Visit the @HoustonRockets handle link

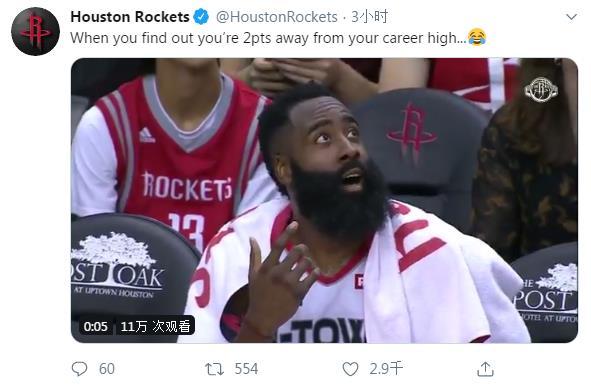click(x=277, y=17)
